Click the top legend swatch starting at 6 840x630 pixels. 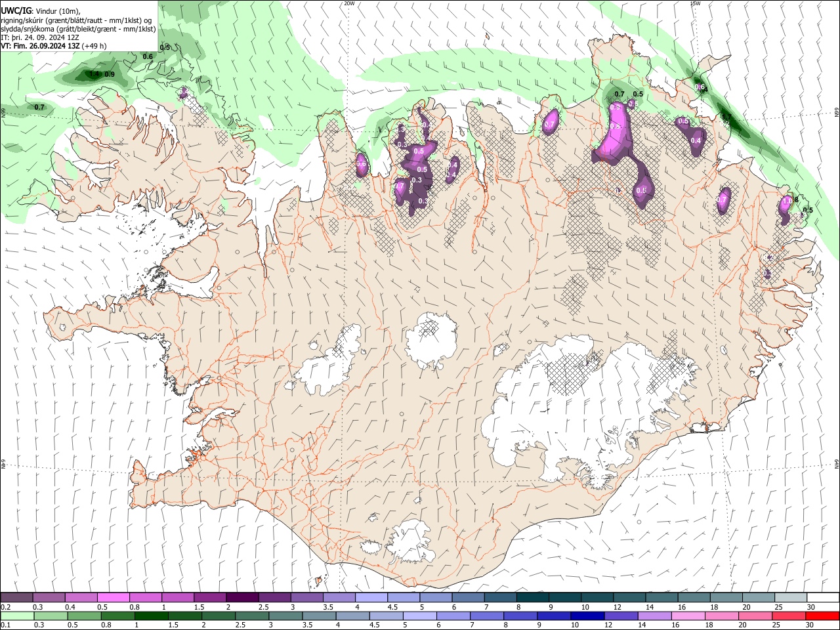point(467,597)
